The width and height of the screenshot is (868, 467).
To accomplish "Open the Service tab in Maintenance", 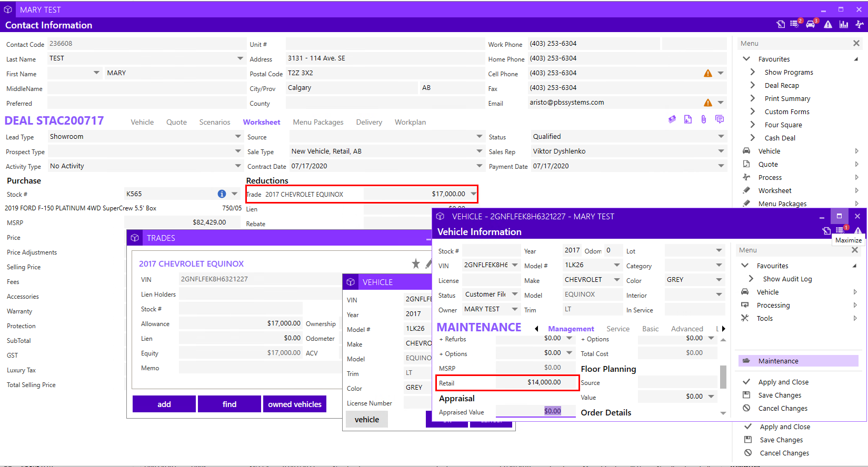I will [618, 329].
